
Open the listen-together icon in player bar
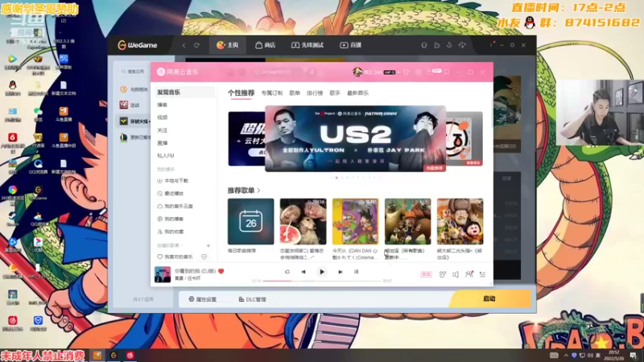click(469, 274)
